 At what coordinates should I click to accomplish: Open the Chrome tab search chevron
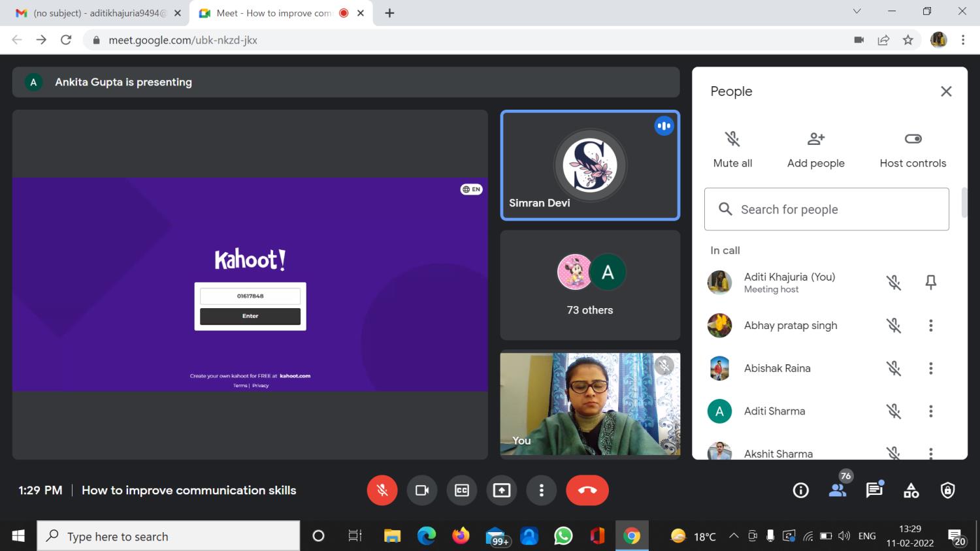(857, 11)
